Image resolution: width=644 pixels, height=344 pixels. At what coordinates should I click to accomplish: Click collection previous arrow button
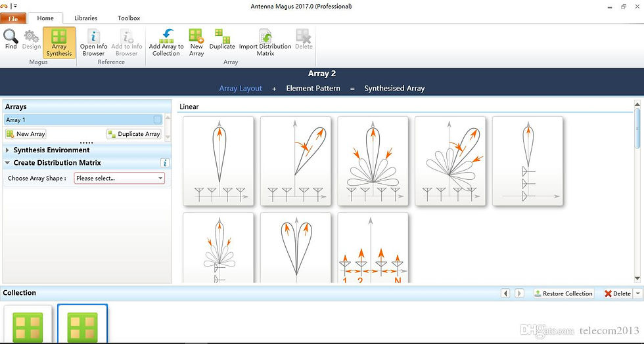tap(505, 293)
